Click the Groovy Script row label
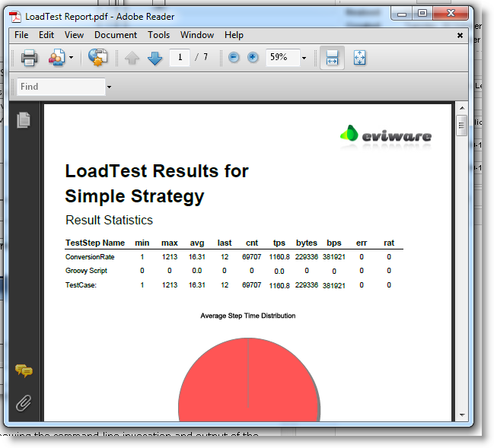 point(86,271)
